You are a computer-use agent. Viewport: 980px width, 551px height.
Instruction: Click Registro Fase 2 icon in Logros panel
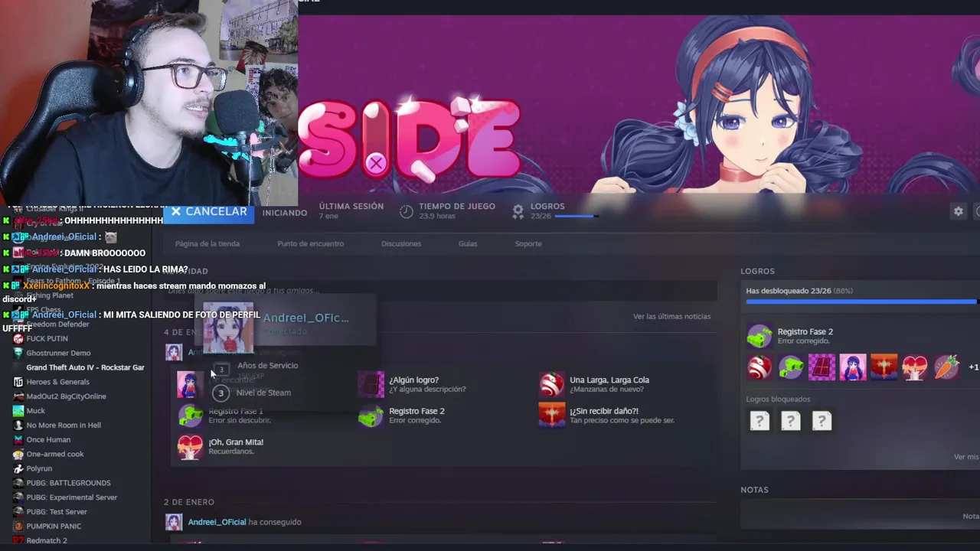click(759, 336)
